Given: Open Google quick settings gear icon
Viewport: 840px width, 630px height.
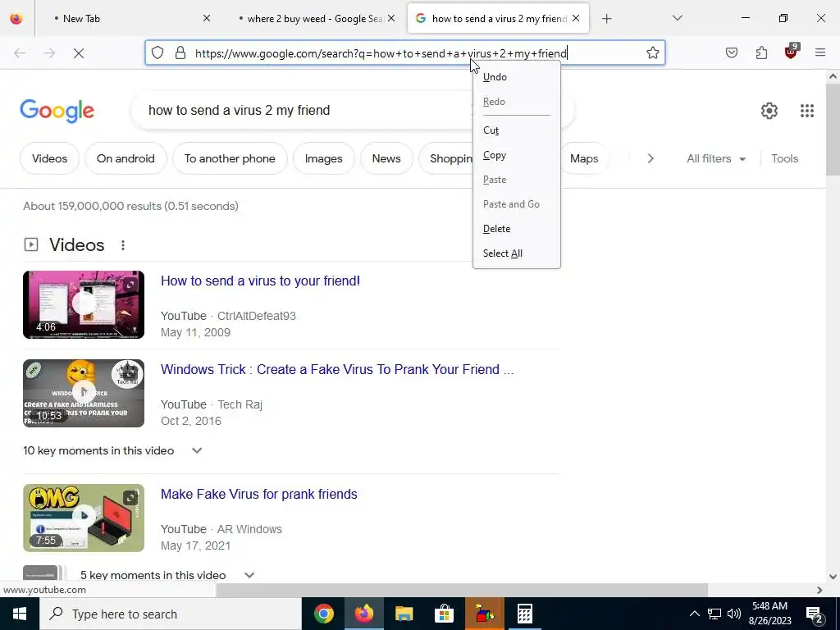Looking at the screenshot, I should pyautogui.click(x=769, y=111).
